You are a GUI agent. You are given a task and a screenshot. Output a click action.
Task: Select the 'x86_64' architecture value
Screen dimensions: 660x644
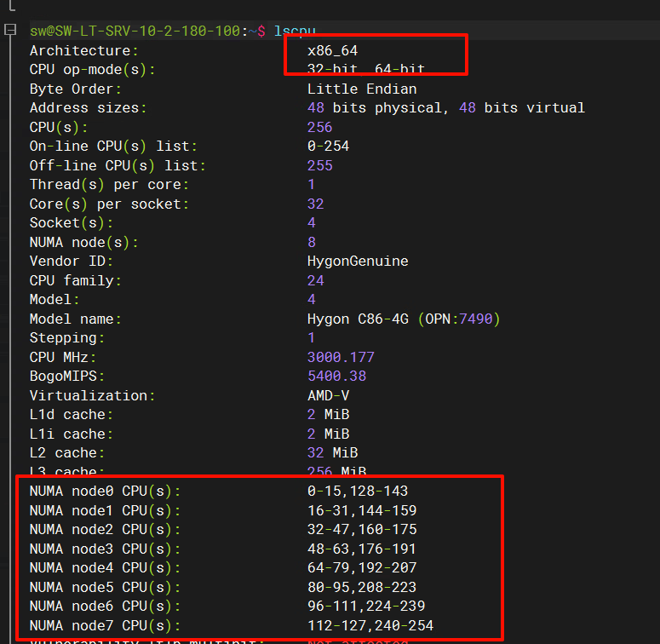[x=332, y=51]
